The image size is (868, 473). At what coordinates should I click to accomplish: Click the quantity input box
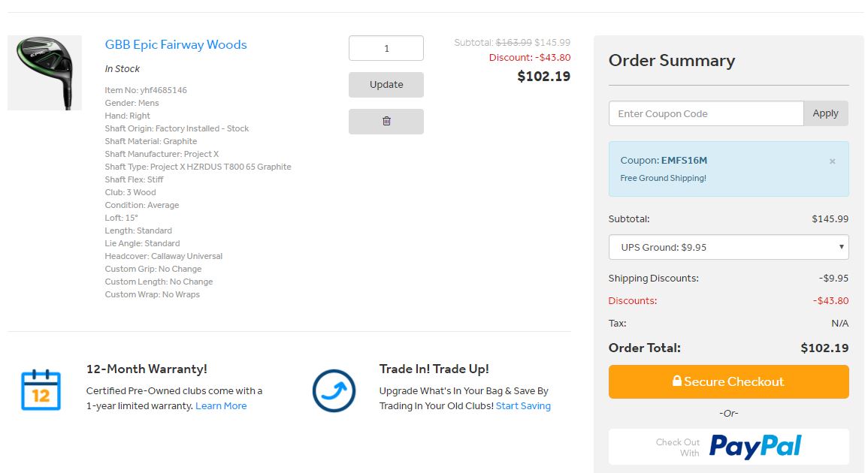[386, 48]
